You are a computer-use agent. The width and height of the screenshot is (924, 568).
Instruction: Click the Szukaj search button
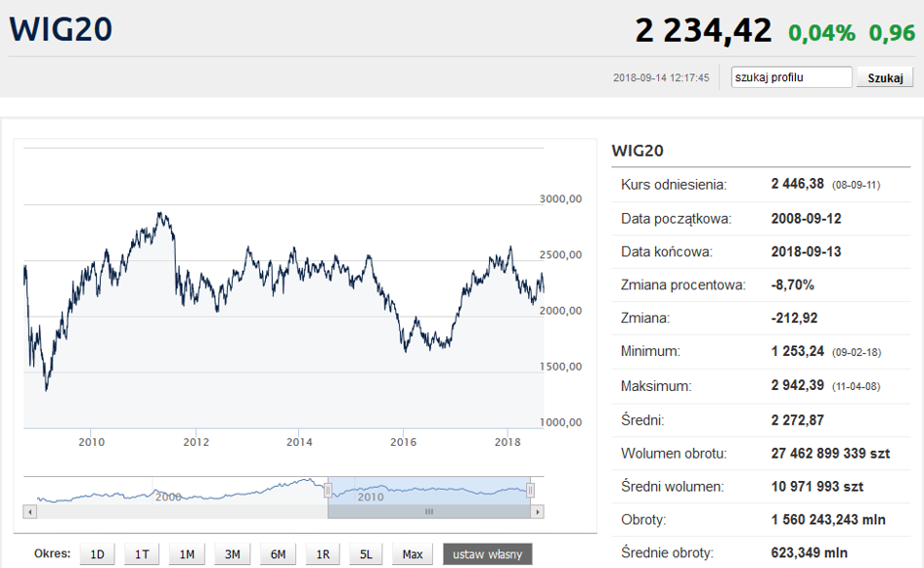coord(885,78)
